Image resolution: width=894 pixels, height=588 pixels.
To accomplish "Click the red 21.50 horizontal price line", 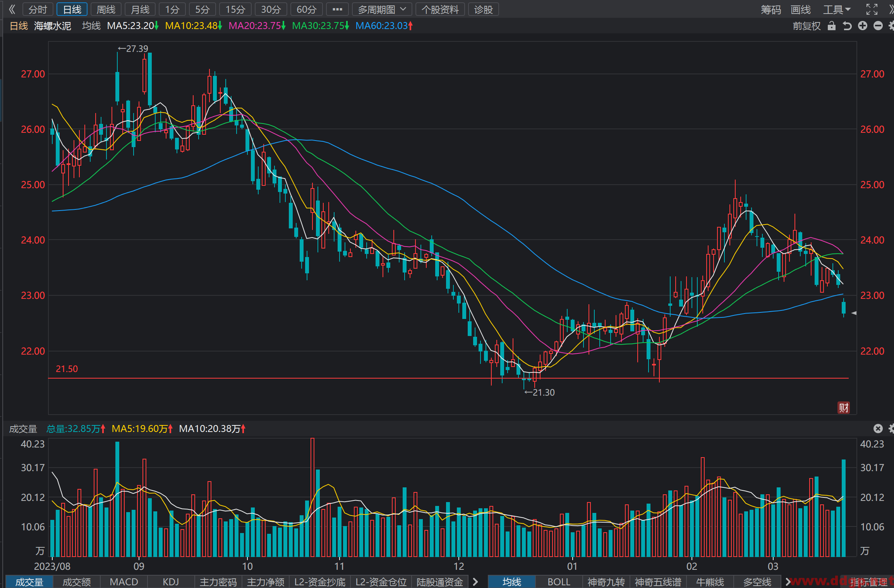I will (x=448, y=378).
